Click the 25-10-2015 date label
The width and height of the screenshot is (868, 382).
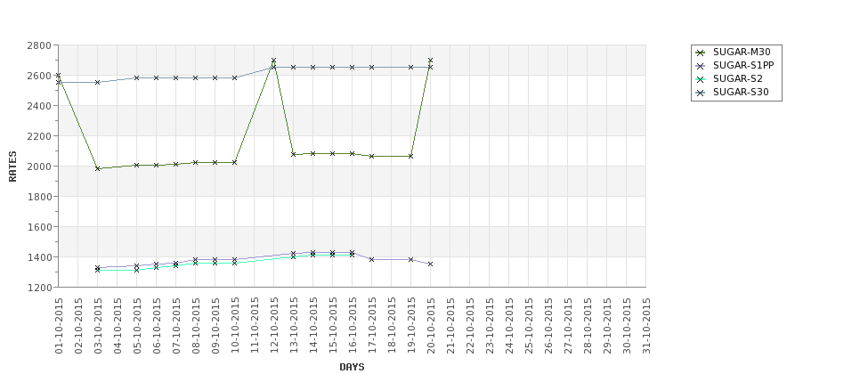(529, 326)
